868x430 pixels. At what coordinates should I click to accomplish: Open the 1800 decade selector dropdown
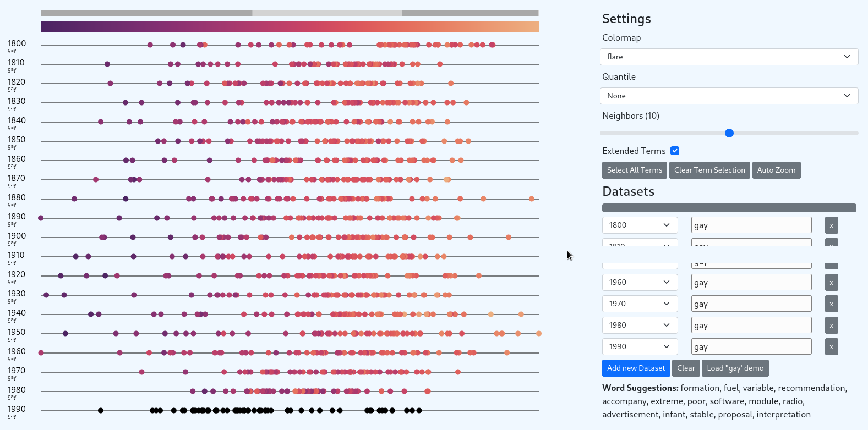tap(640, 225)
